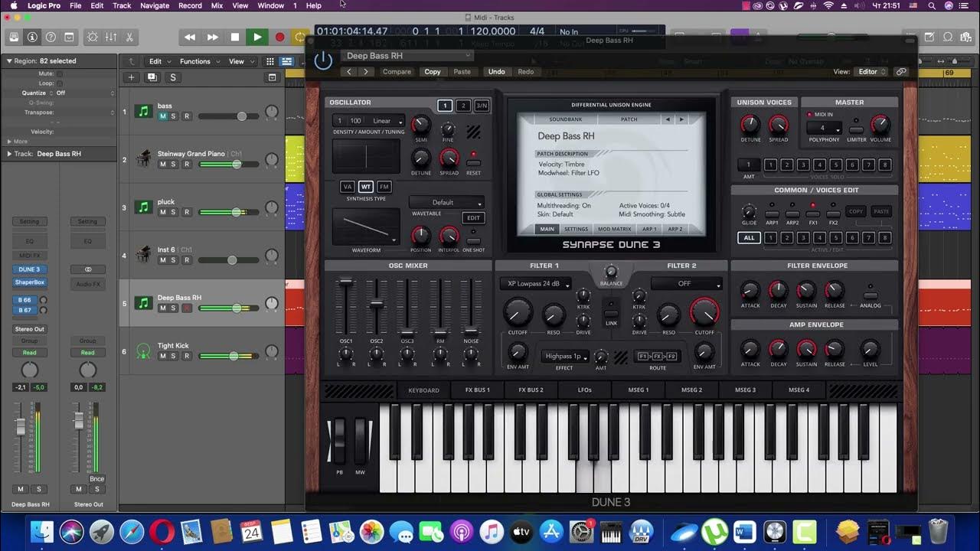Add a new track with plus icon
Screen dimensions: 980x551
pyautogui.click(x=131, y=77)
